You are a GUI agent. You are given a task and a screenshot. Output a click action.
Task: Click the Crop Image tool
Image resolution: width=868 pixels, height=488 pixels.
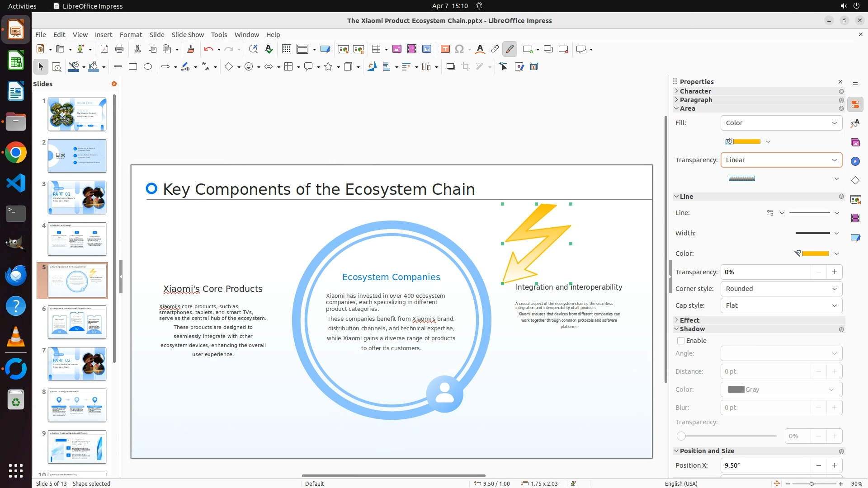click(x=465, y=67)
